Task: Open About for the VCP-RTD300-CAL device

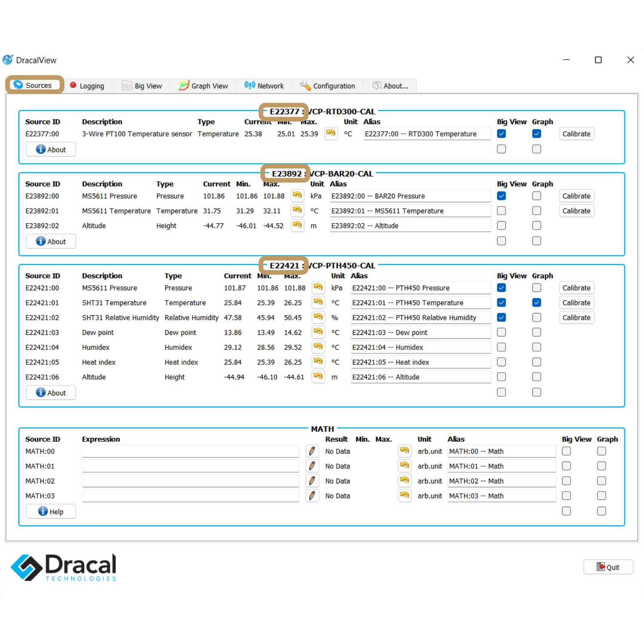Action: tap(51, 149)
